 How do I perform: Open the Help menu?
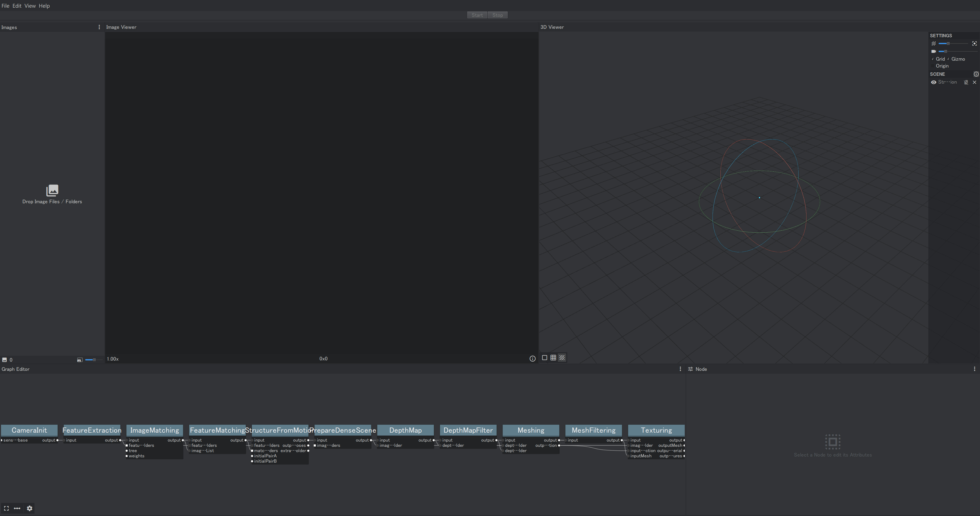click(x=44, y=6)
